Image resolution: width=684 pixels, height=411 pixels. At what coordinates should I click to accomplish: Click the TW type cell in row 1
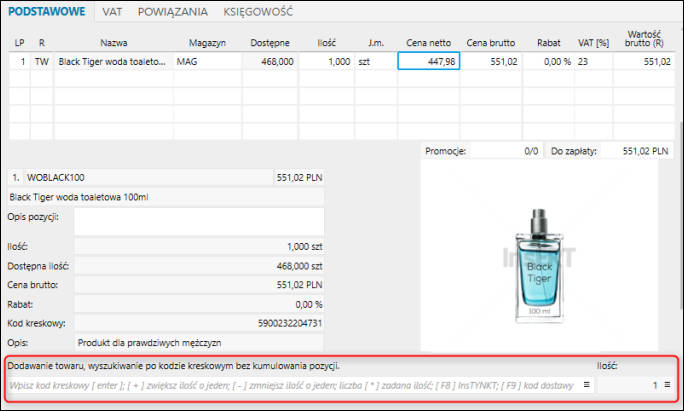(x=41, y=62)
